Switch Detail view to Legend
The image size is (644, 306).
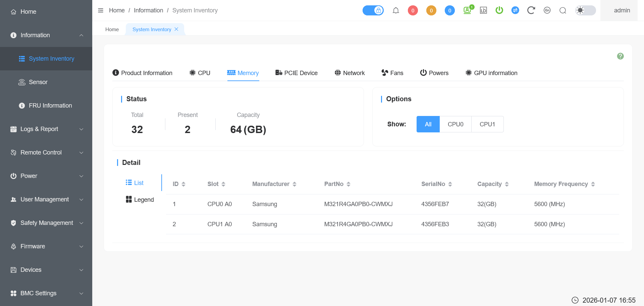[140, 200]
